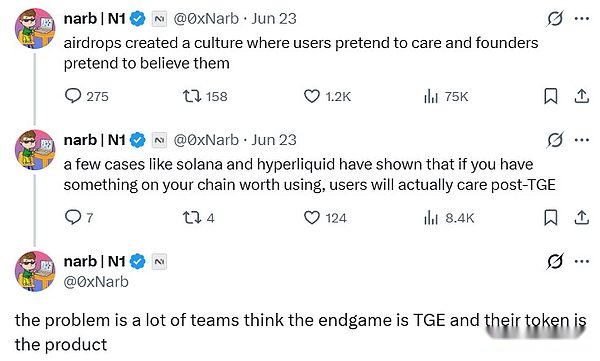This screenshot has width=600, height=361.
Task: Bookmark the solana hyperliquid tweet
Action: pos(551,217)
